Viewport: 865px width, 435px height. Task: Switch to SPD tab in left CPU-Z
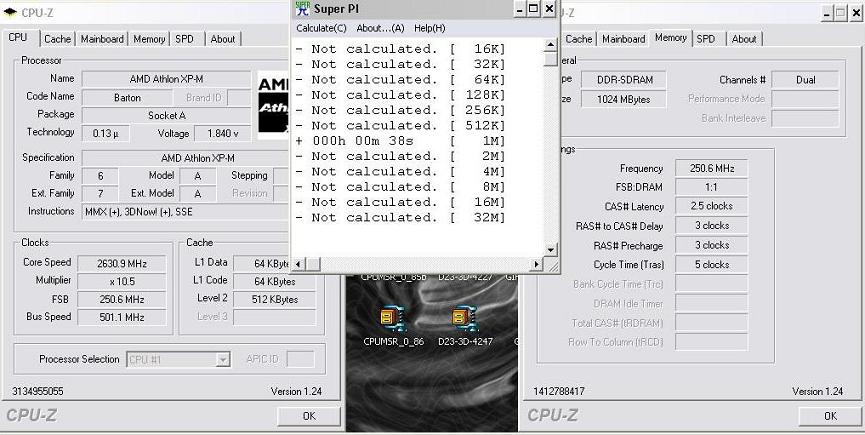184,39
